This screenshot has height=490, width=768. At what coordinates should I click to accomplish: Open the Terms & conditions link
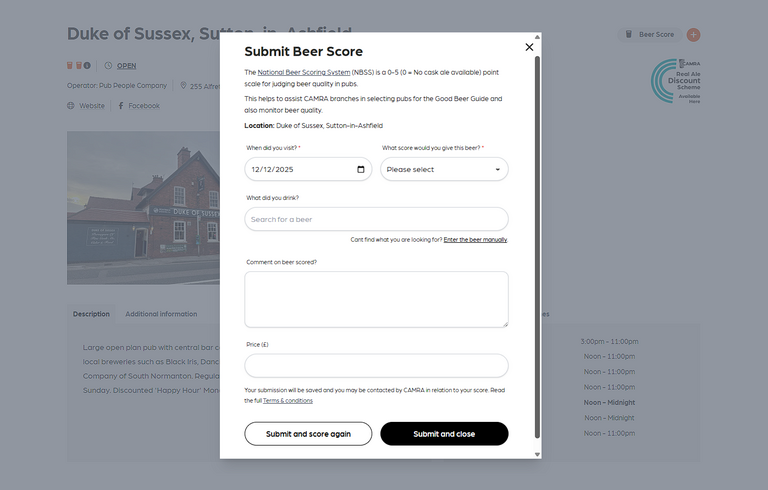[288, 400]
